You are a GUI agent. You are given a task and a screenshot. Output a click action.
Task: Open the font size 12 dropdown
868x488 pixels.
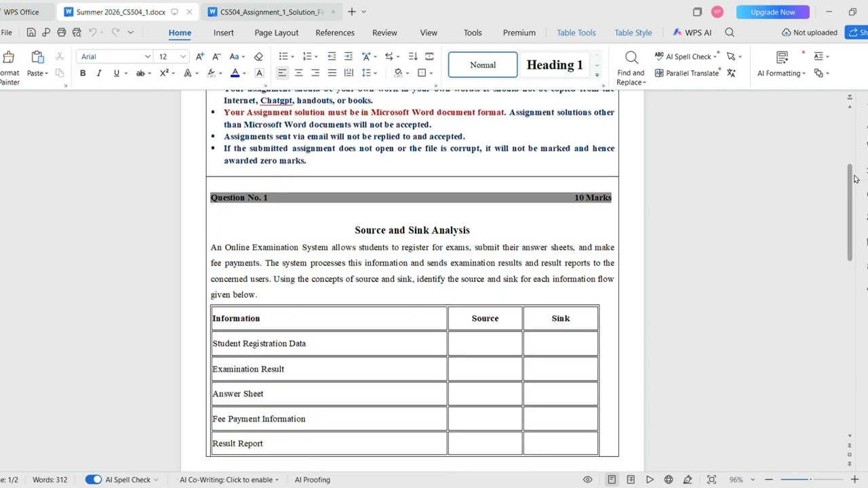point(182,57)
